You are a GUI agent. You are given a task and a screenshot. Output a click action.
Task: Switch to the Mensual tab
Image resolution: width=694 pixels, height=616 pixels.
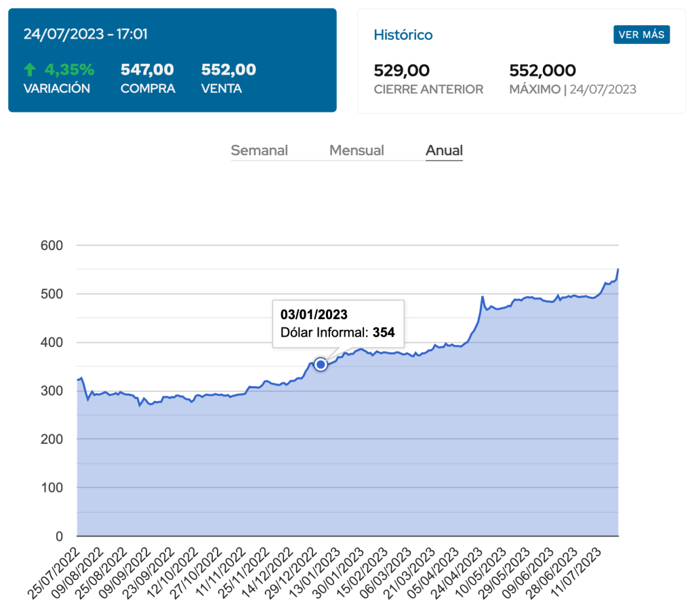(356, 150)
